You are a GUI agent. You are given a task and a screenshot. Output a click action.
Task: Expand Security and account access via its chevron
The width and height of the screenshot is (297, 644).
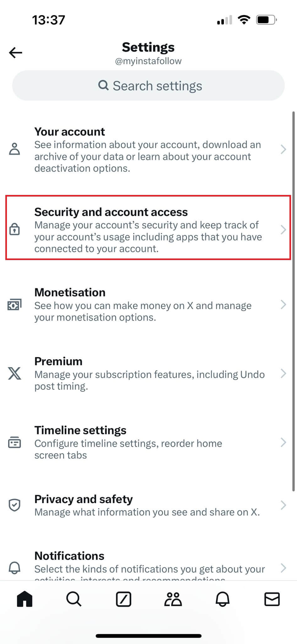283,230
